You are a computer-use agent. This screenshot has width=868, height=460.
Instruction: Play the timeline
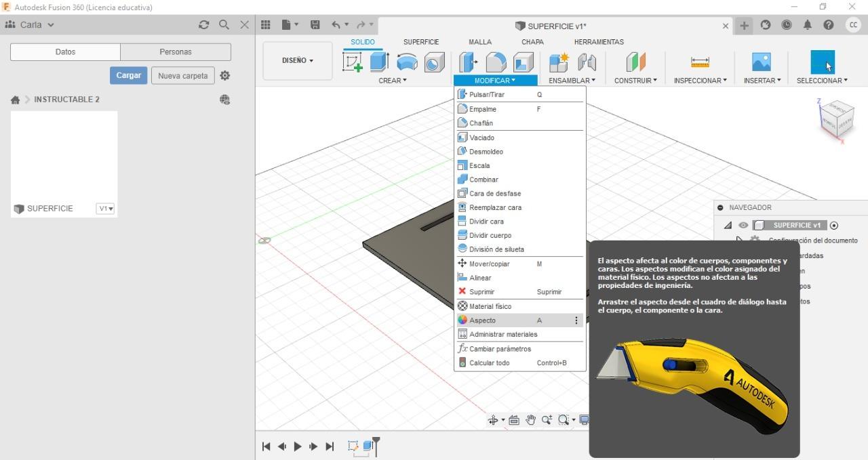[x=298, y=446]
